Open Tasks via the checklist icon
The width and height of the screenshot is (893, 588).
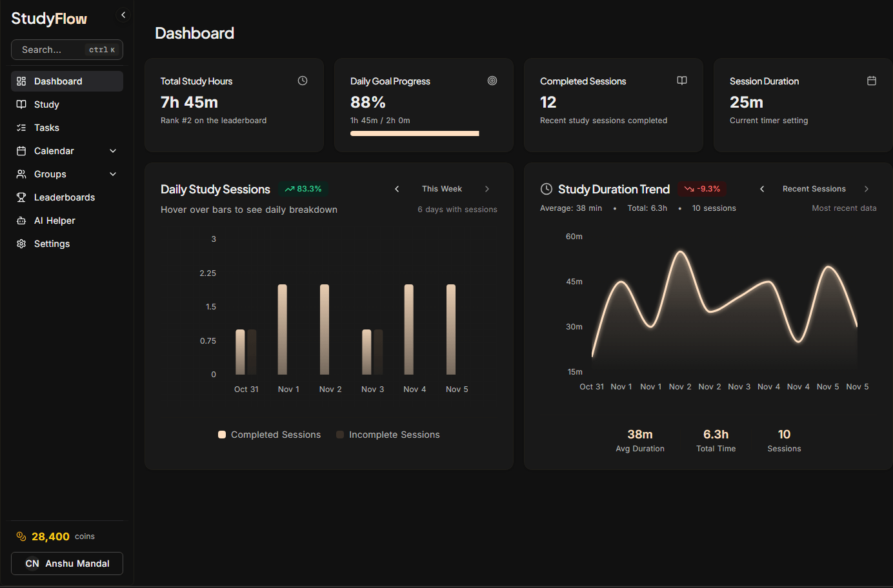(x=22, y=127)
